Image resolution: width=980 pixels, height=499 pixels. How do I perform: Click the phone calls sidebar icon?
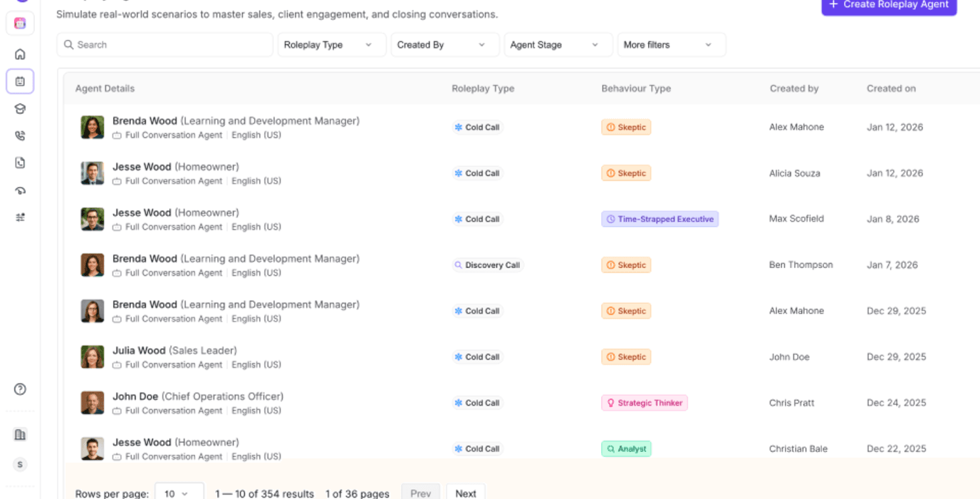[20, 136]
